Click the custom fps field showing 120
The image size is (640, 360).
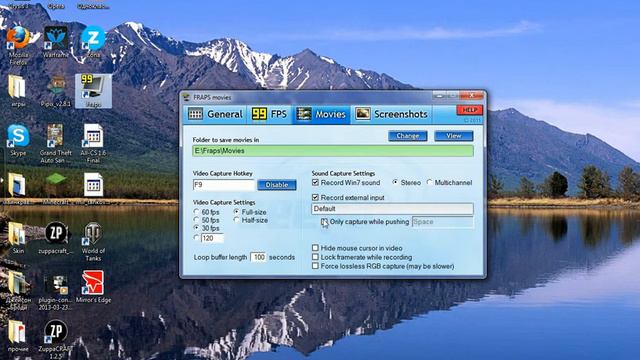(212, 238)
